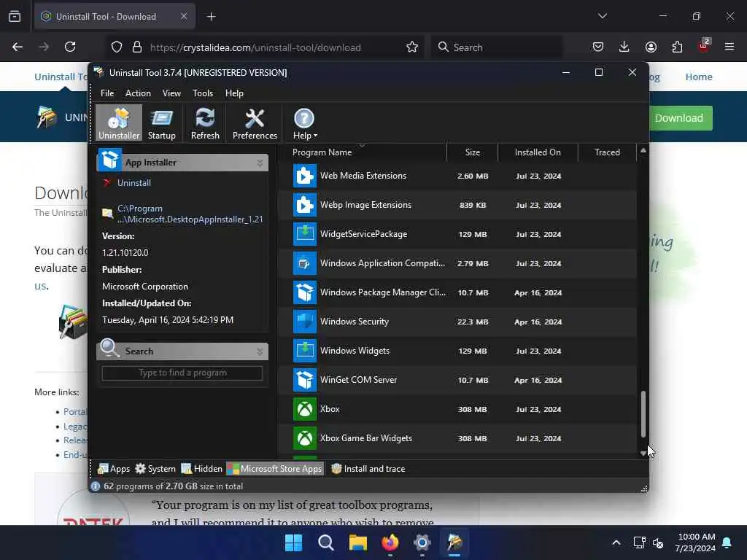Switch to the Apps tab
Image resolution: width=747 pixels, height=560 pixels.
(114, 469)
